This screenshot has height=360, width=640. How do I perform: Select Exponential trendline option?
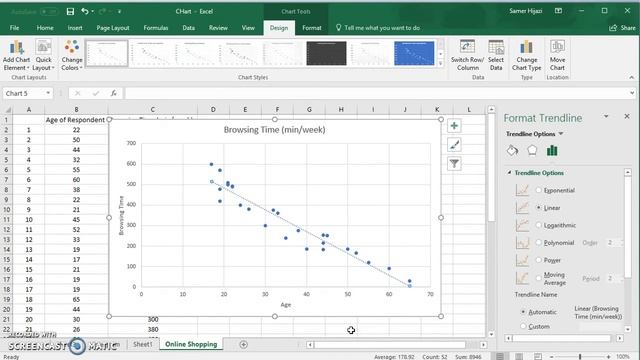[538, 190]
